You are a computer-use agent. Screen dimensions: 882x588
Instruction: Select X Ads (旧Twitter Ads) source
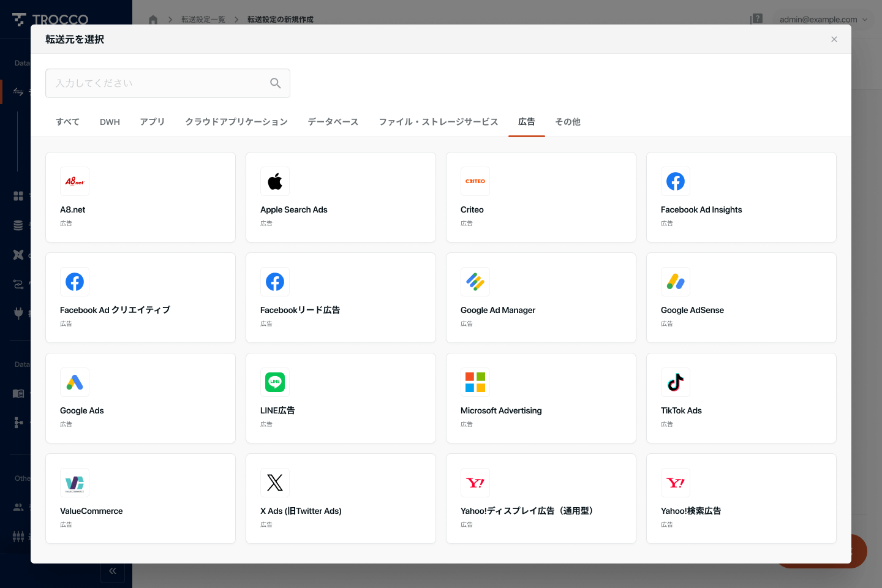point(341,499)
